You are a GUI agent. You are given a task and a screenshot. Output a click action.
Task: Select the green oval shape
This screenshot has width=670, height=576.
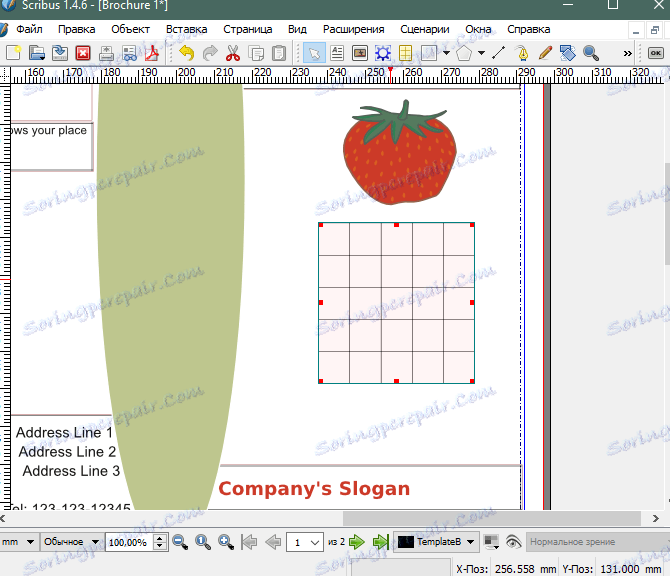(170, 297)
